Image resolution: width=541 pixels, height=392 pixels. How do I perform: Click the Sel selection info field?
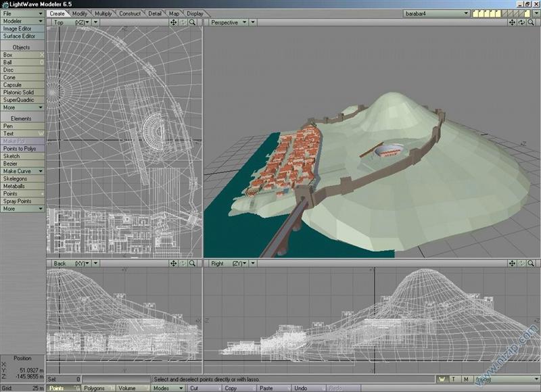64,379
